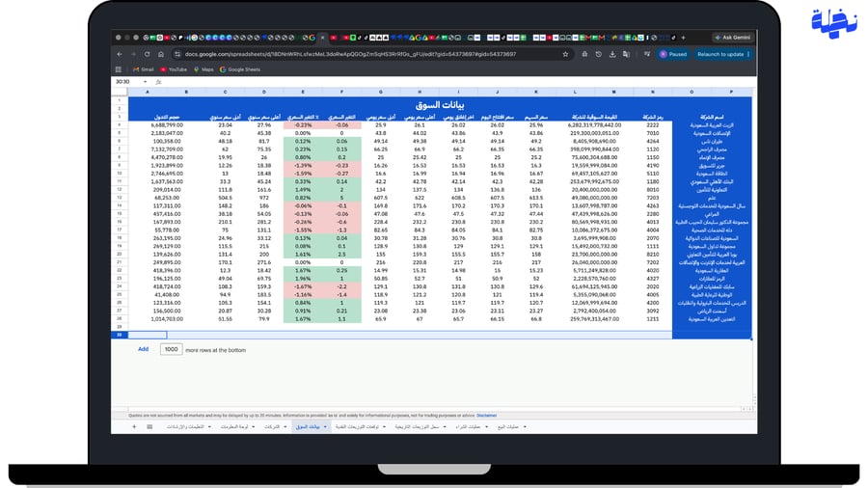Click company code cell 1211
Screen dimensions: 868x488
(x=653, y=318)
